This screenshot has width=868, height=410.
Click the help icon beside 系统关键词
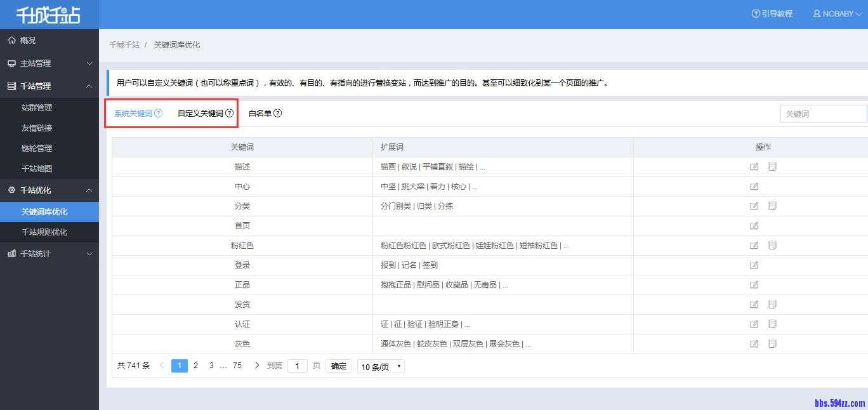coord(159,113)
